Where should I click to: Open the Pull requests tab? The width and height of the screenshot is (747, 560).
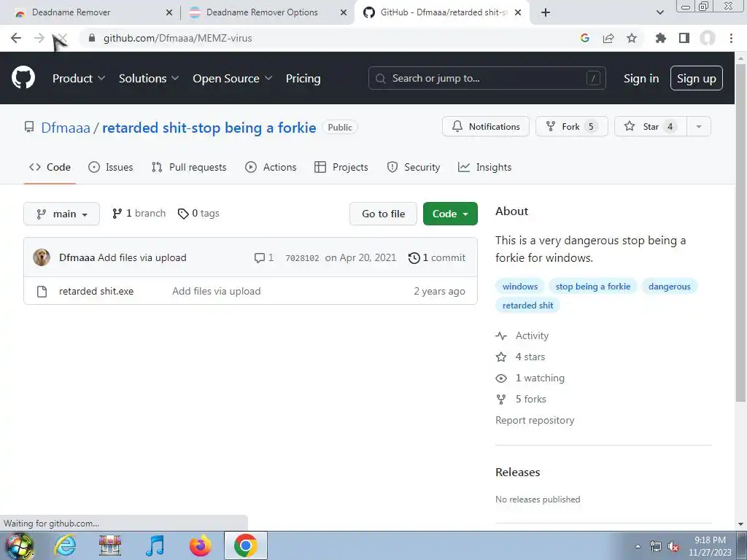189,167
